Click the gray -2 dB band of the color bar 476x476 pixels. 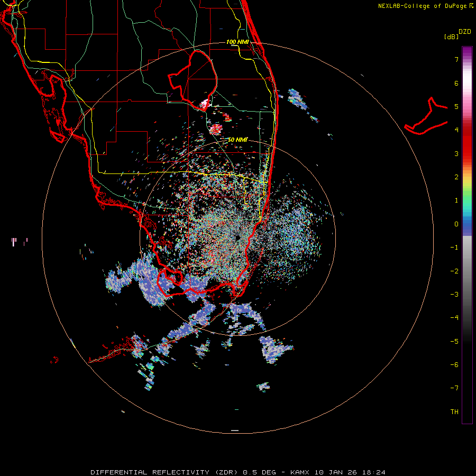pyautogui.click(x=467, y=271)
